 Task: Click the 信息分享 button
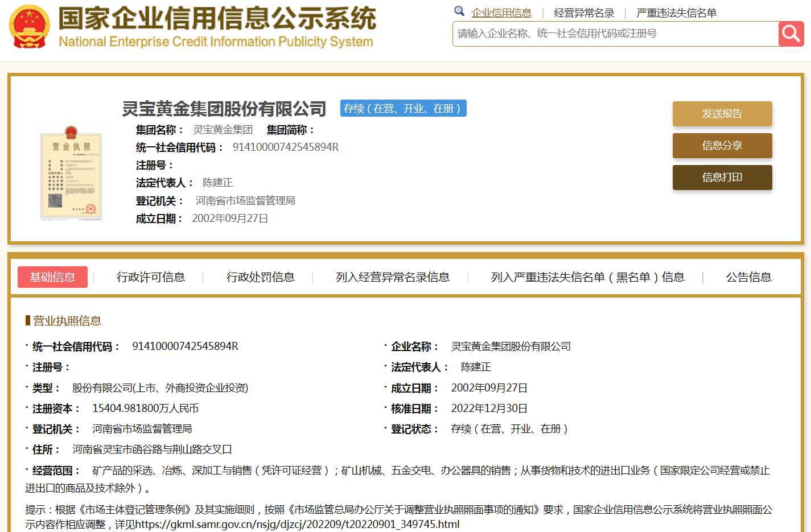[722, 146]
